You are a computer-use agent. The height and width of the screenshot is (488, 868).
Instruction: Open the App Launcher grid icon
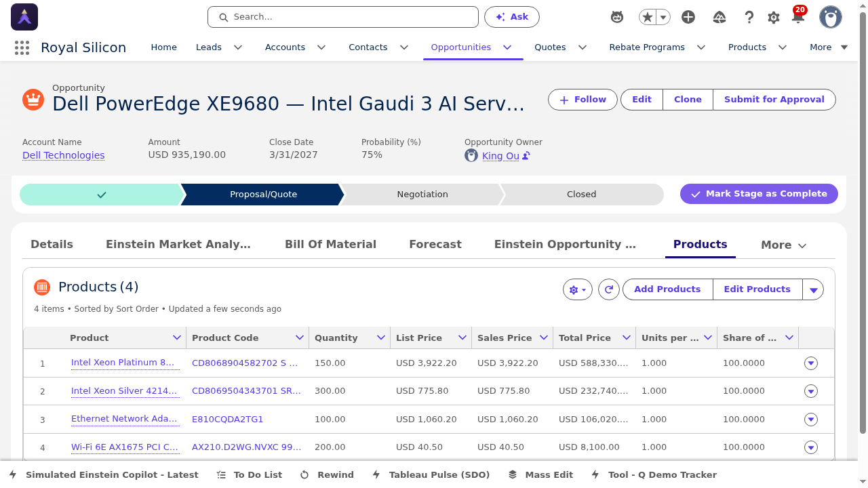click(22, 47)
